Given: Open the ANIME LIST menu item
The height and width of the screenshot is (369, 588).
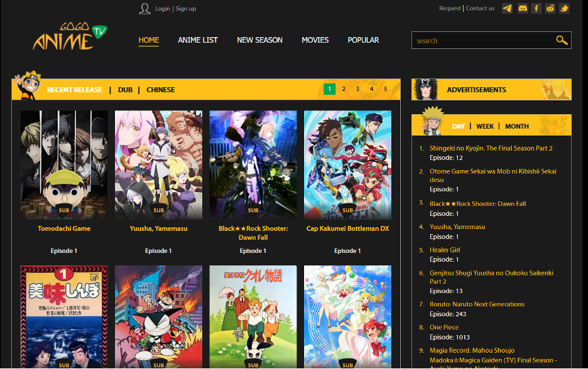Looking at the screenshot, I should pyautogui.click(x=198, y=40).
